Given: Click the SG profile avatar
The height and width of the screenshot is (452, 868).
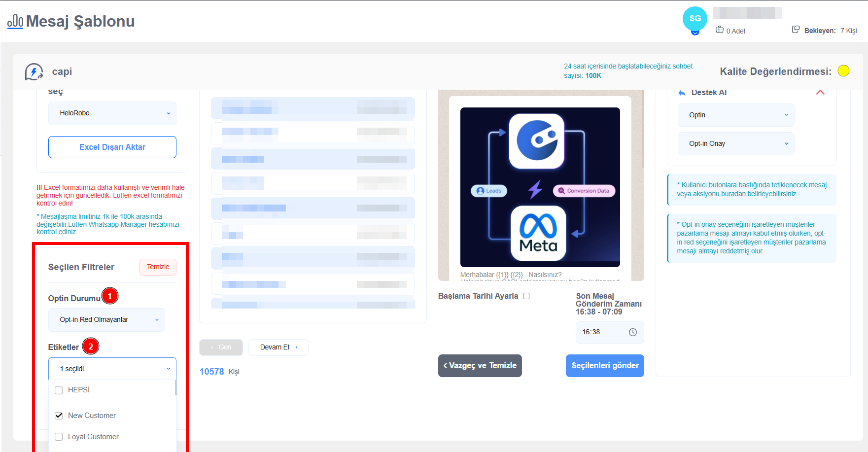Looking at the screenshot, I should coord(694,19).
